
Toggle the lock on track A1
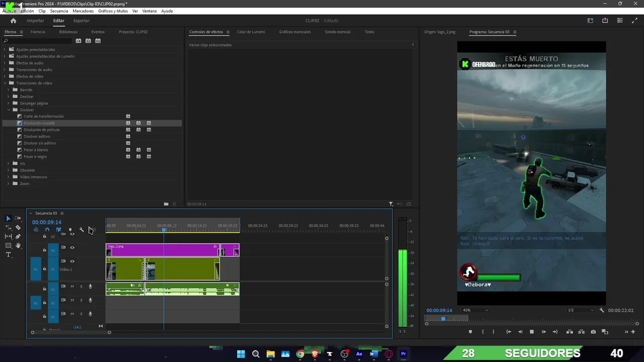44,289
